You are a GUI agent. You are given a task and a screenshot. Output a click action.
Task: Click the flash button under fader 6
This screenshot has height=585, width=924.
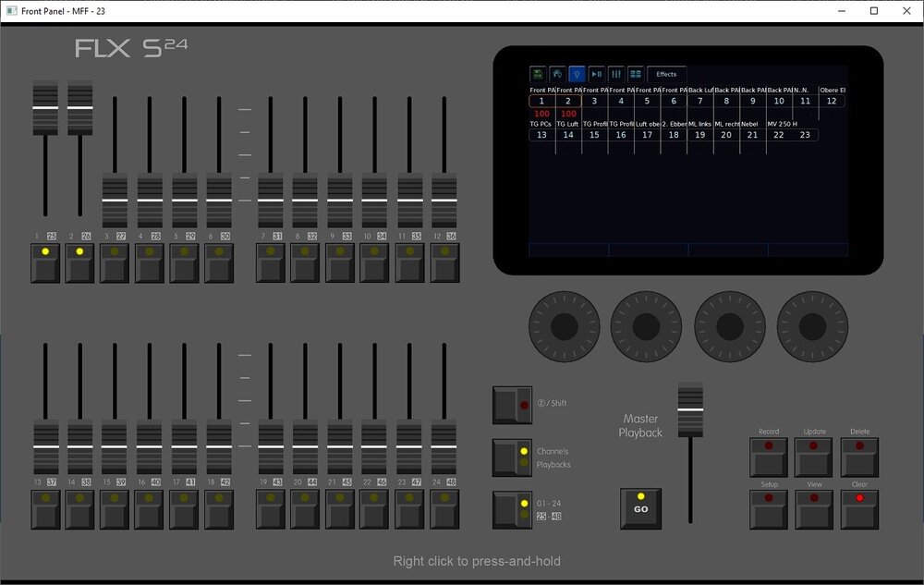click(219, 263)
